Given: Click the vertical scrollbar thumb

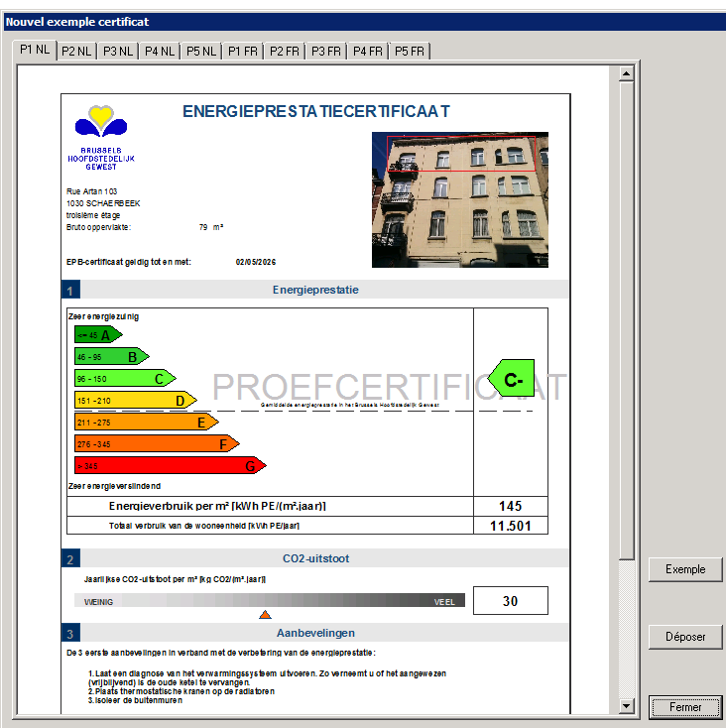Looking at the screenshot, I should (626, 317).
